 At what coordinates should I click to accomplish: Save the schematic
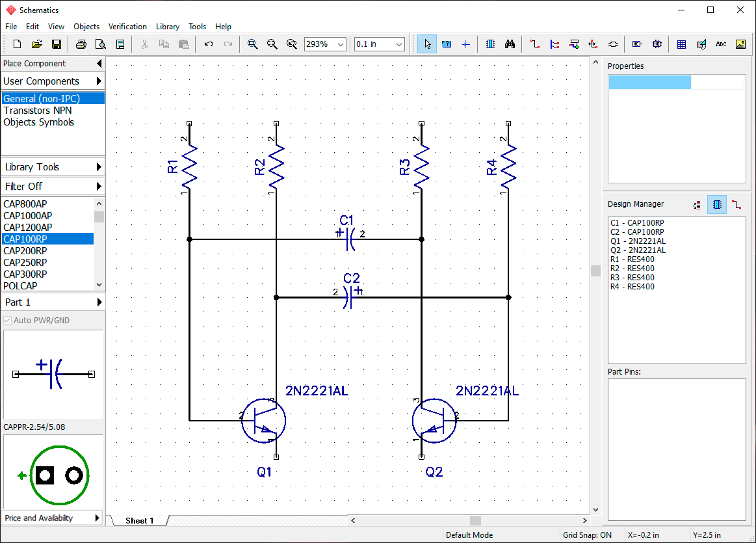57,44
